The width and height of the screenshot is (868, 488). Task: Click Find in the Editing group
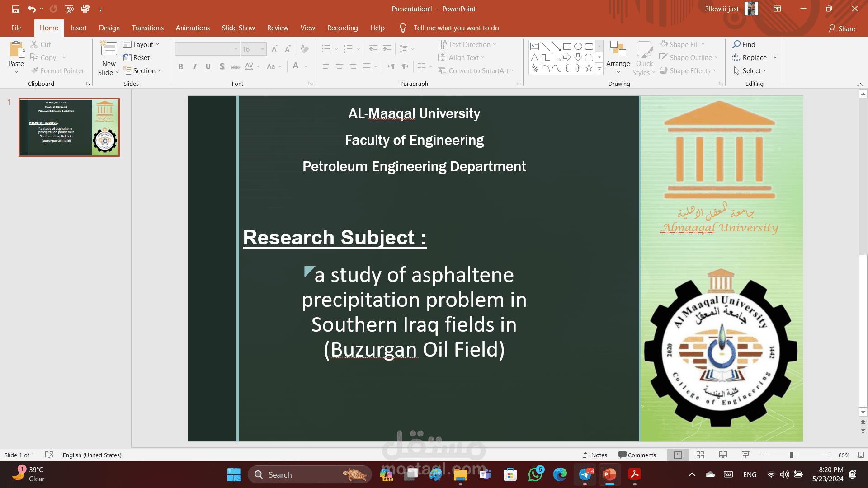click(744, 44)
